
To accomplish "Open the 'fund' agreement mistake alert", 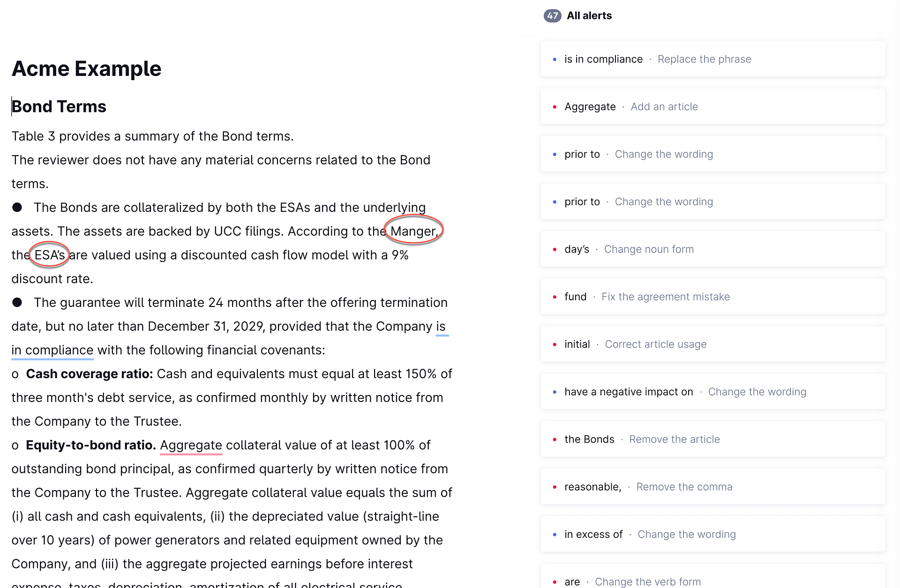I will click(713, 297).
